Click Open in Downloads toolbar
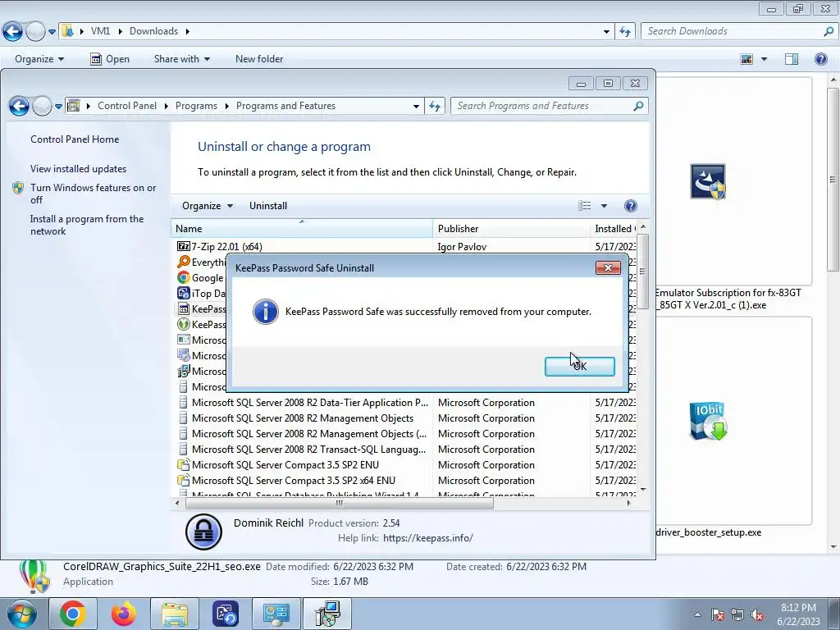The image size is (840, 630). (110, 59)
